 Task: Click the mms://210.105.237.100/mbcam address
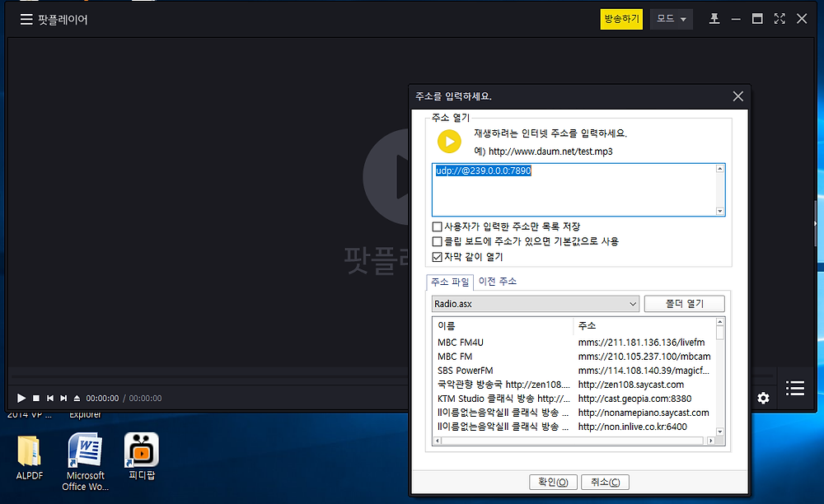644,357
